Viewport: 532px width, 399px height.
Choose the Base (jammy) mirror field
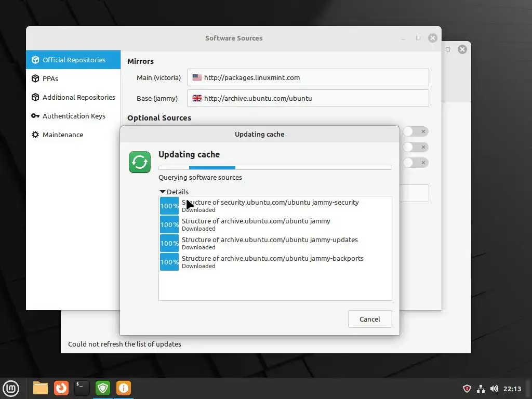308,98
